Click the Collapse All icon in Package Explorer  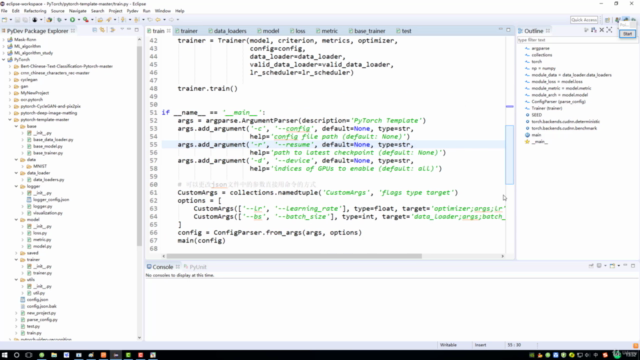pos(95,30)
